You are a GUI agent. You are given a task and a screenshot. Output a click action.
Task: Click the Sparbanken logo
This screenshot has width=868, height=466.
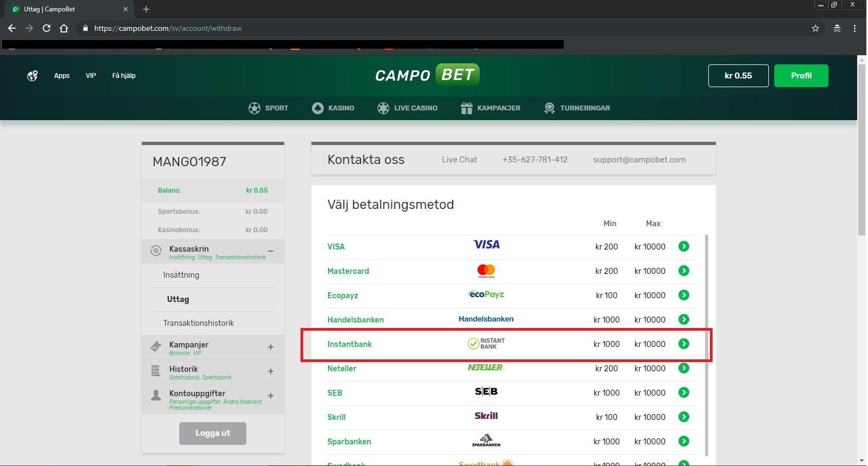coord(486,441)
